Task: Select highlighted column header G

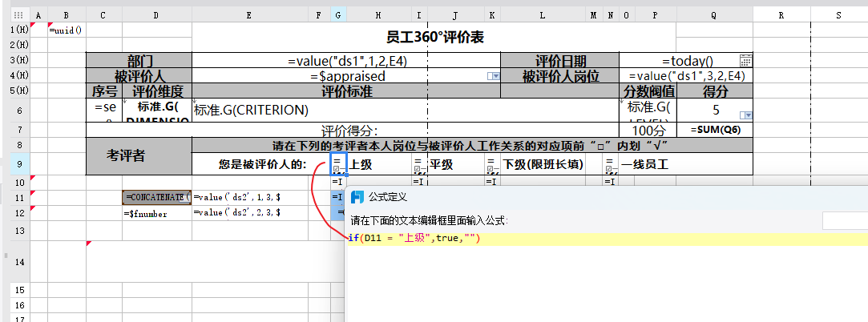Action: pos(338,15)
